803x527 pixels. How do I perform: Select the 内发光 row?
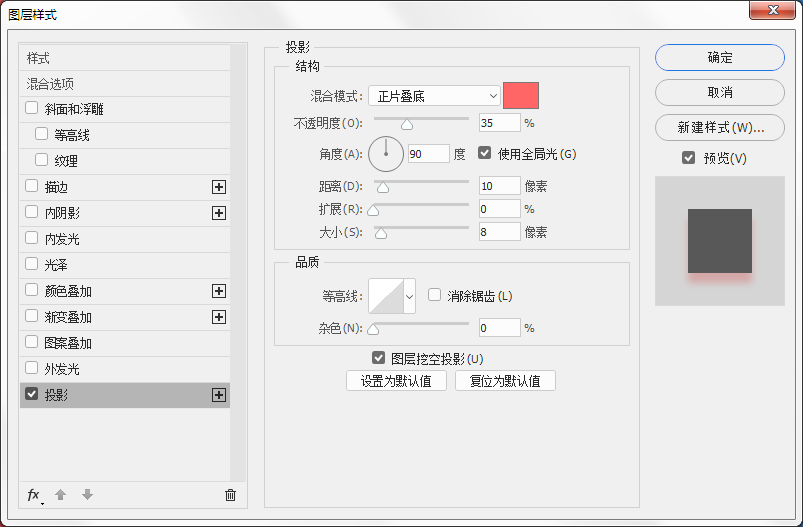click(125, 239)
